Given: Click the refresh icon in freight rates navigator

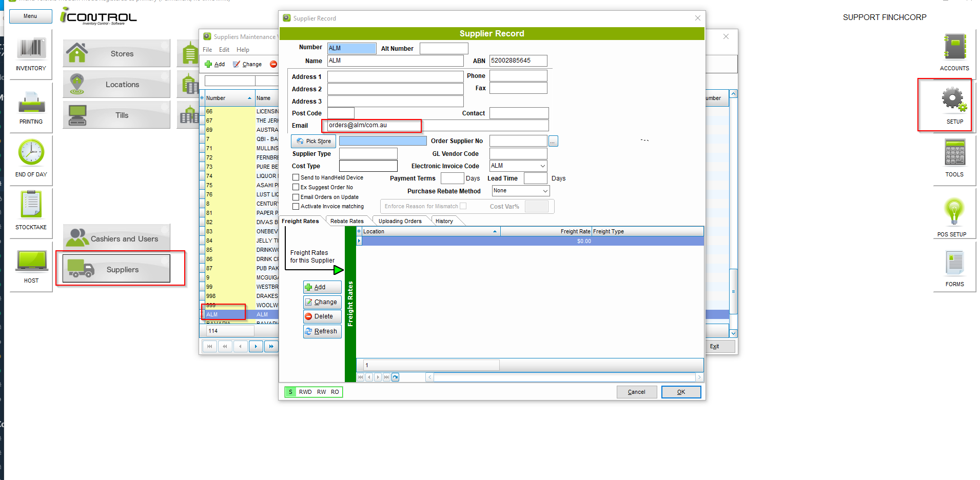Looking at the screenshot, I should [x=395, y=377].
